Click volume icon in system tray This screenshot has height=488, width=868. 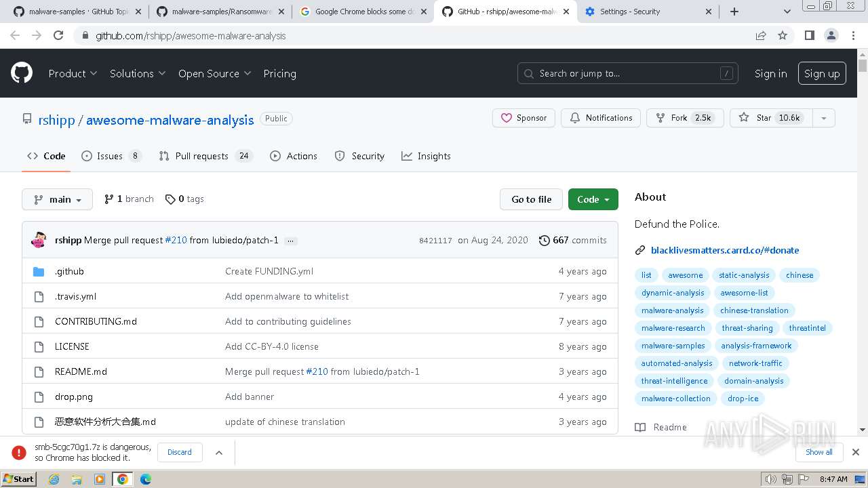pos(770,479)
